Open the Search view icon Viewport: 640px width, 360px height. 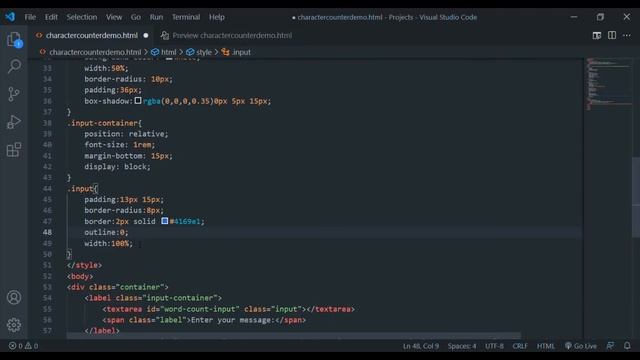[14, 66]
